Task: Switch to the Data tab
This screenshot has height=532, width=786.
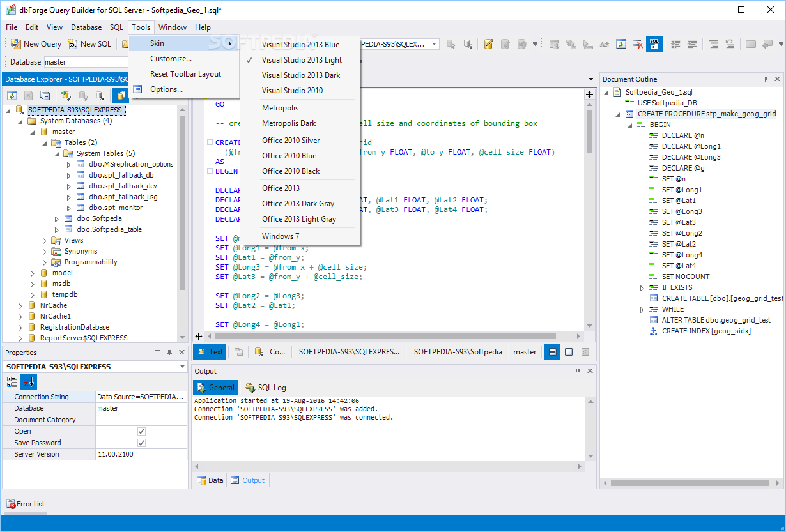Action: pos(210,480)
